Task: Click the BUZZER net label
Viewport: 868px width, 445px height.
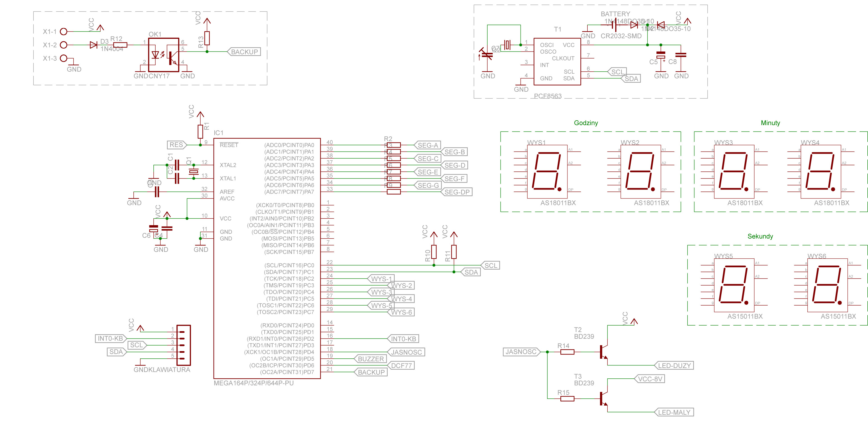Action: click(370, 359)
